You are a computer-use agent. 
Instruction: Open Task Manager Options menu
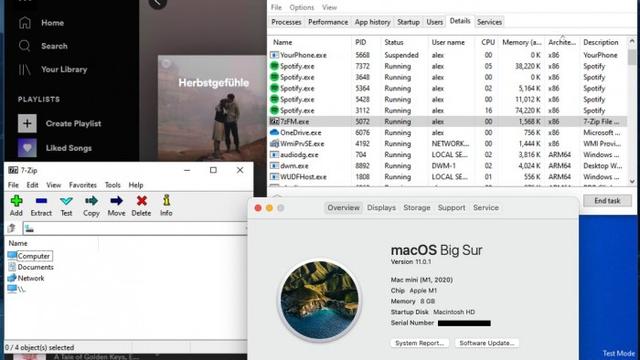pos(302,7)
